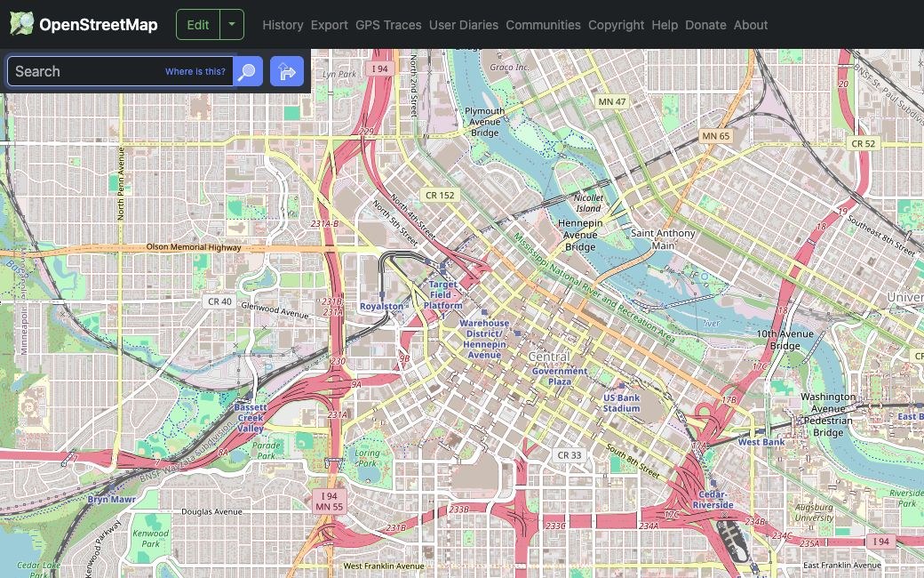Image resolution: width=924 pixels, height=578 pixels.
Task: Click the Bryn Mawr label
Action: click(111, 500)
